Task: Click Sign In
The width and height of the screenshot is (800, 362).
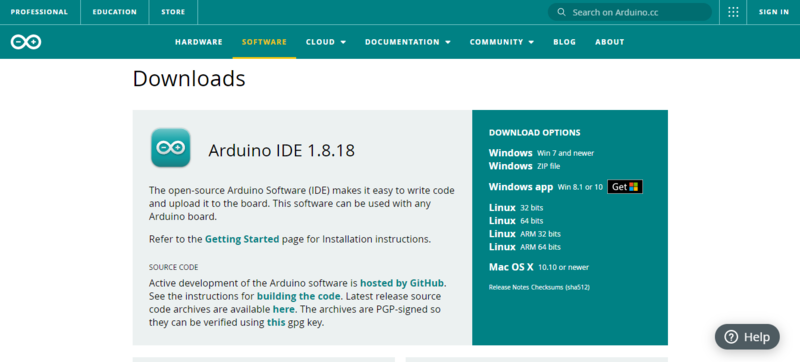Action: (773, 12)
